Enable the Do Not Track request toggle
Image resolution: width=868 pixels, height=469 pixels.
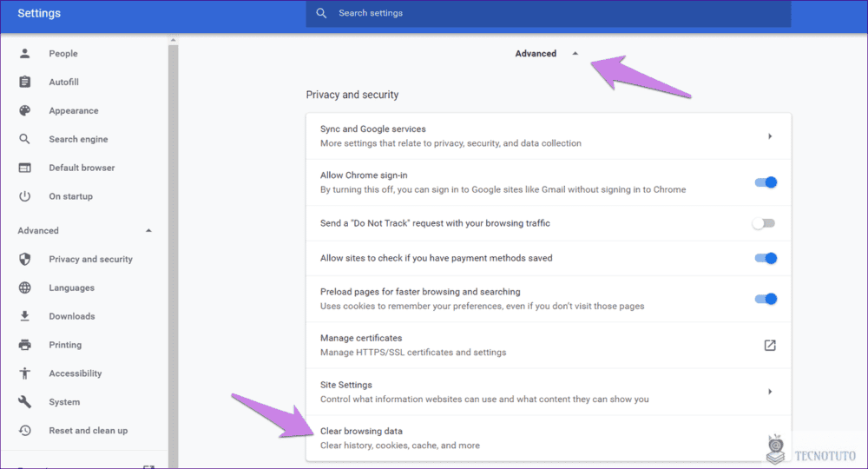coord(764,223)
